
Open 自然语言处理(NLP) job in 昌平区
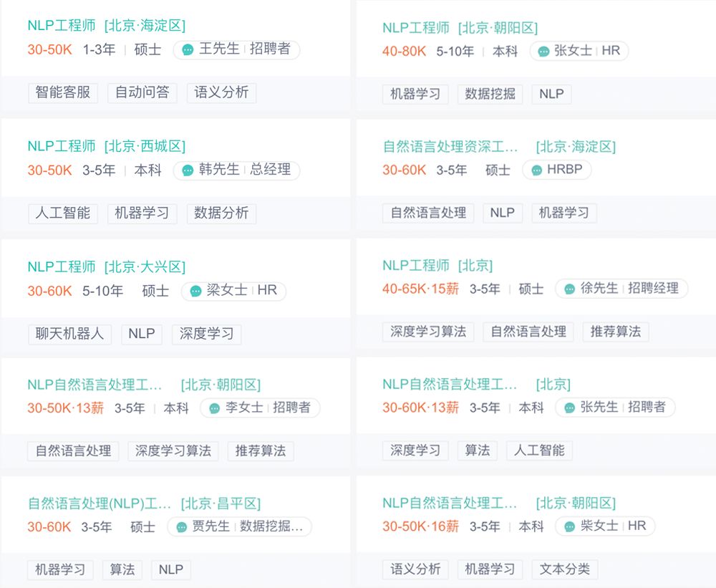tap(100, 503)
